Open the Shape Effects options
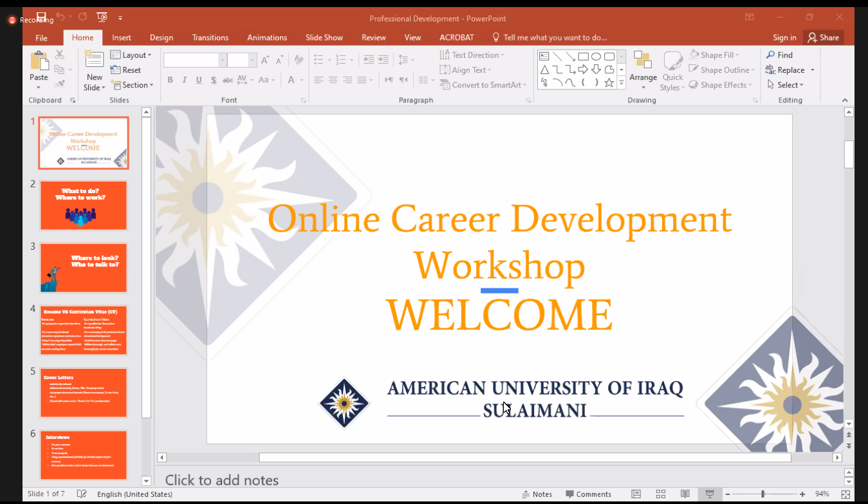This screenshot has width=868, height=504. point(720,85)
